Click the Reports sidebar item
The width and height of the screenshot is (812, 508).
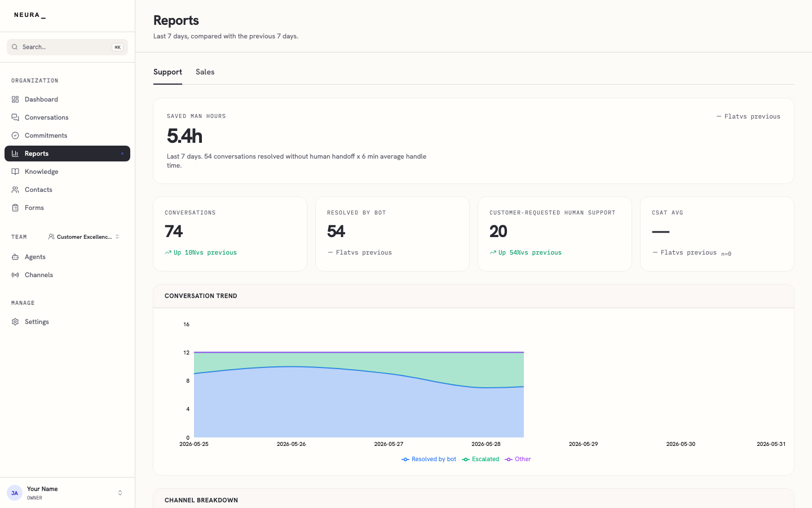pyautogui.click(x=67, y=154)
